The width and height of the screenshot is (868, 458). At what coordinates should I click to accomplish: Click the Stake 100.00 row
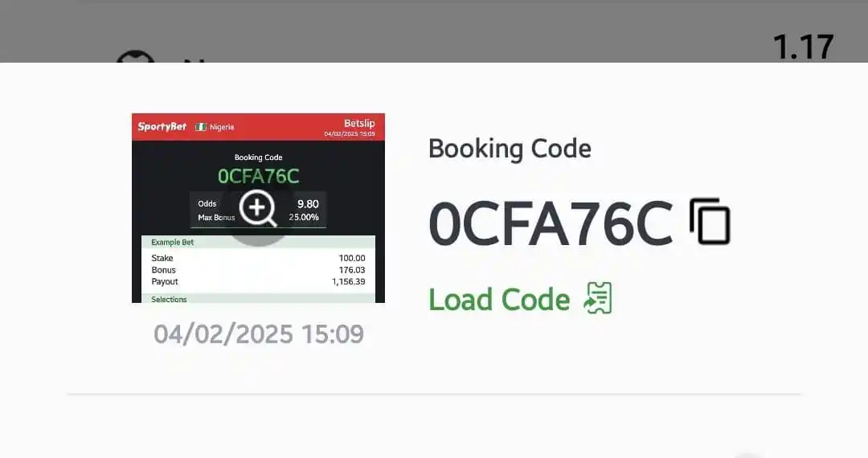click(258, 258)
